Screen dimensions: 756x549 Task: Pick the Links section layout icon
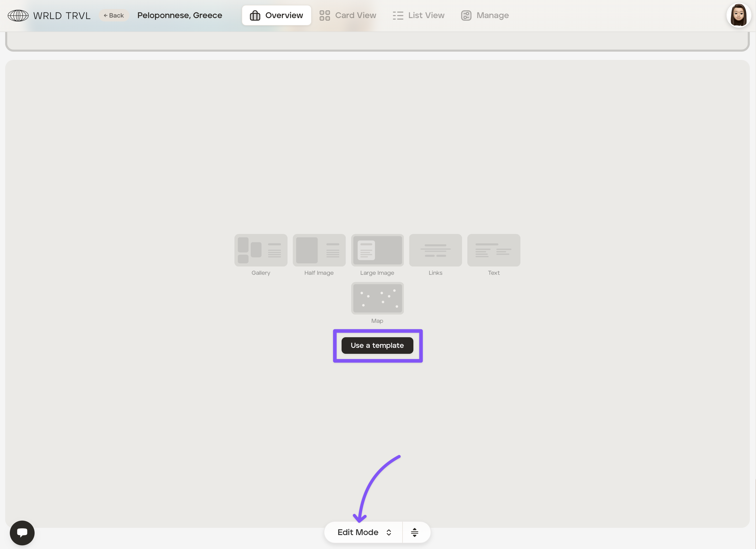[x=435, y=250]
